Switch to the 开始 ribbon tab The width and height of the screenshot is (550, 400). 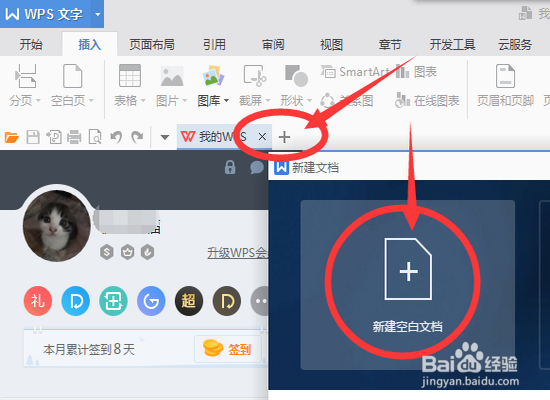coord(31,45)
